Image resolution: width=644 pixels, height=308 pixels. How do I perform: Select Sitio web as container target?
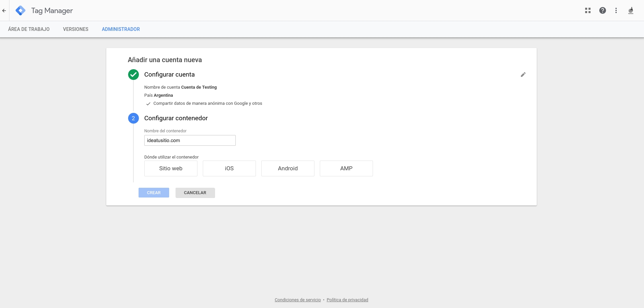coord(171,168)
